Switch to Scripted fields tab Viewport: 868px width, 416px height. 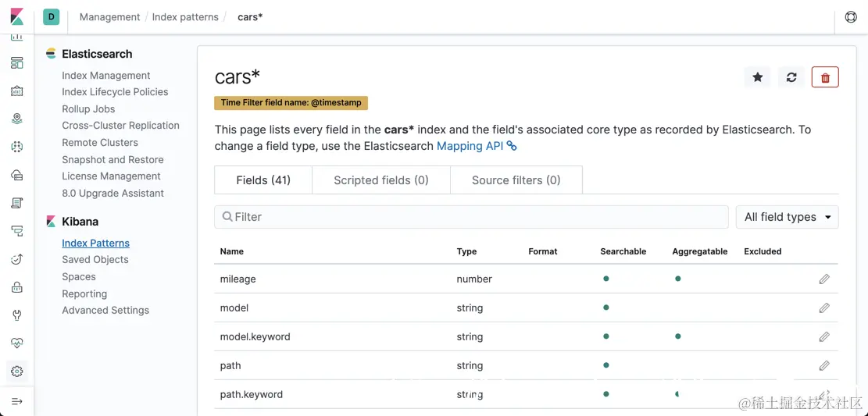[381, 180]
